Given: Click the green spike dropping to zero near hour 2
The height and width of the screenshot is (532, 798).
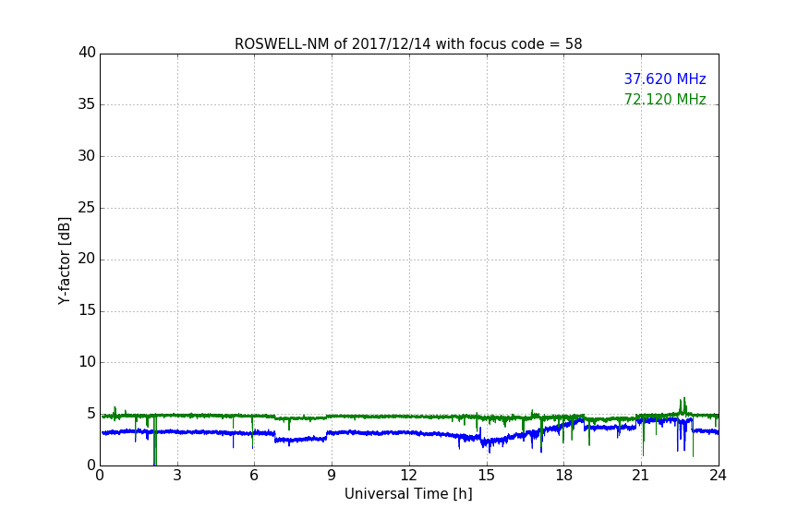Looking at the screenshot, I should tap(155, 441).
